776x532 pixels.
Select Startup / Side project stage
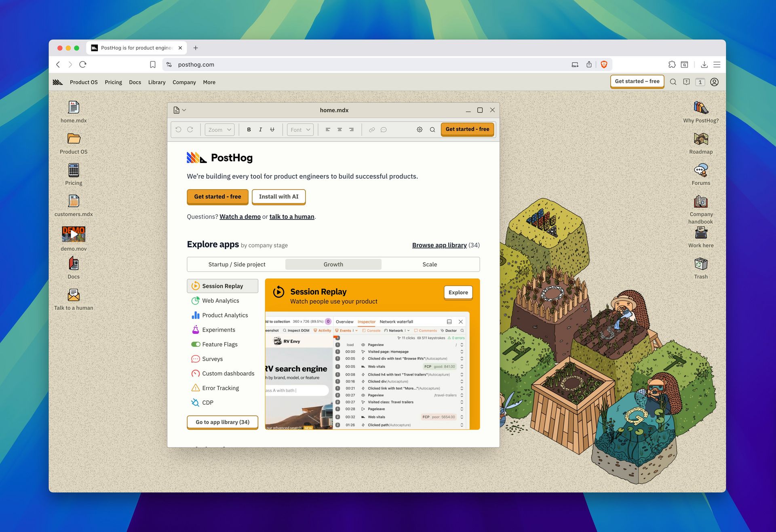237,264
